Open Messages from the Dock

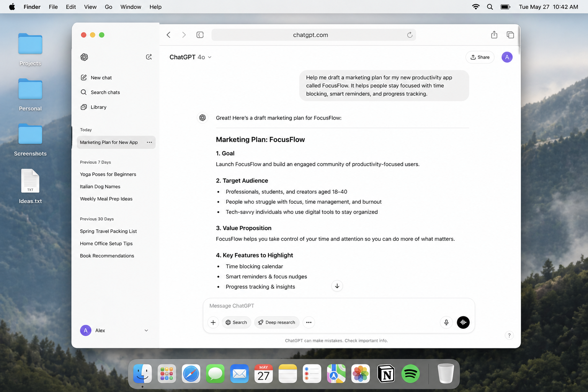(215, 374)
